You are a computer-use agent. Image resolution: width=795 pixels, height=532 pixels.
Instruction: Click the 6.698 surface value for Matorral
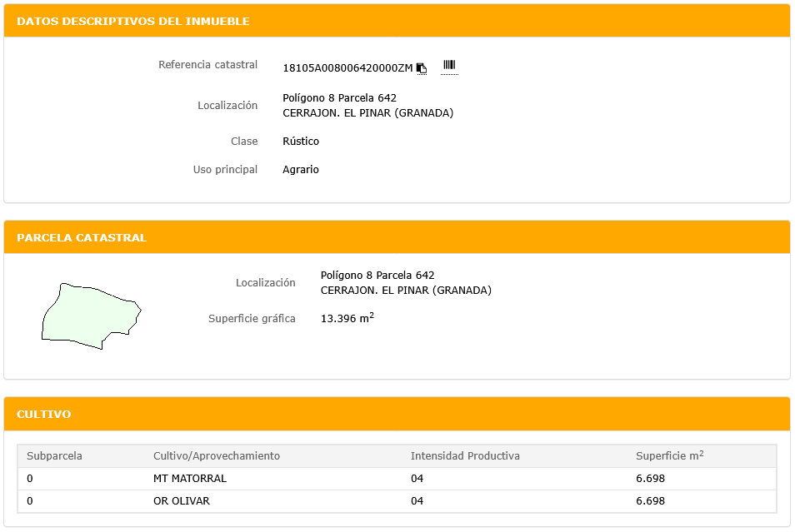point(650,479)
